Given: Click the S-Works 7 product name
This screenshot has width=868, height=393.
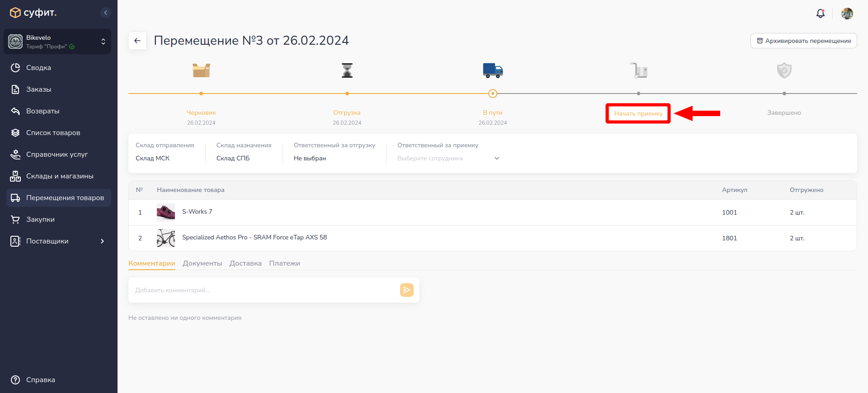Looking at the screenshot, I should click(x=197, y=212).
